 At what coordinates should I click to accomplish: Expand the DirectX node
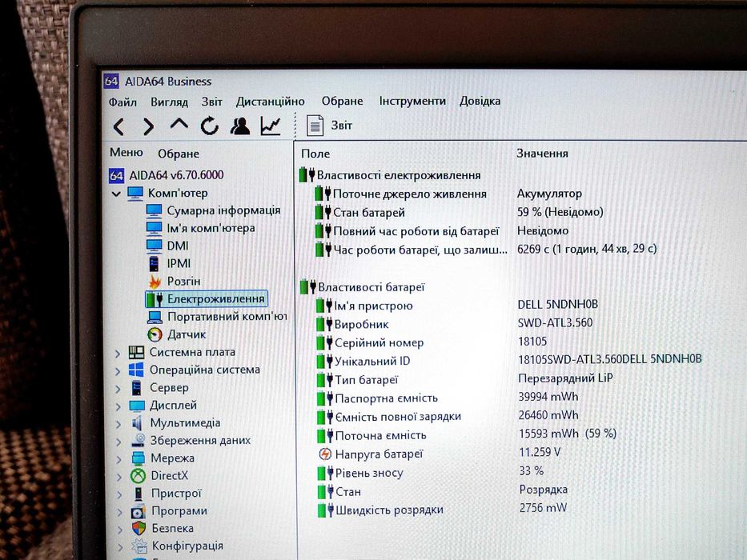click(x=119, y=477)
